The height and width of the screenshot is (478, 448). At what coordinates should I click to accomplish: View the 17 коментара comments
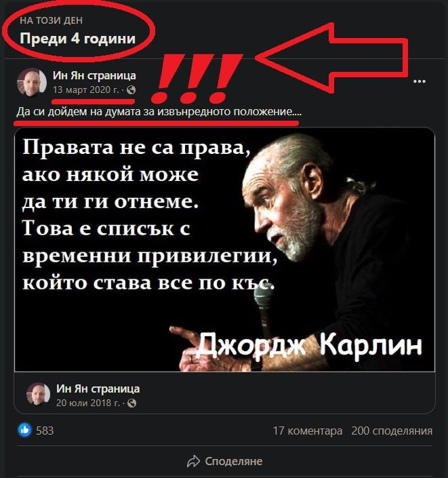tap(308, 431)
